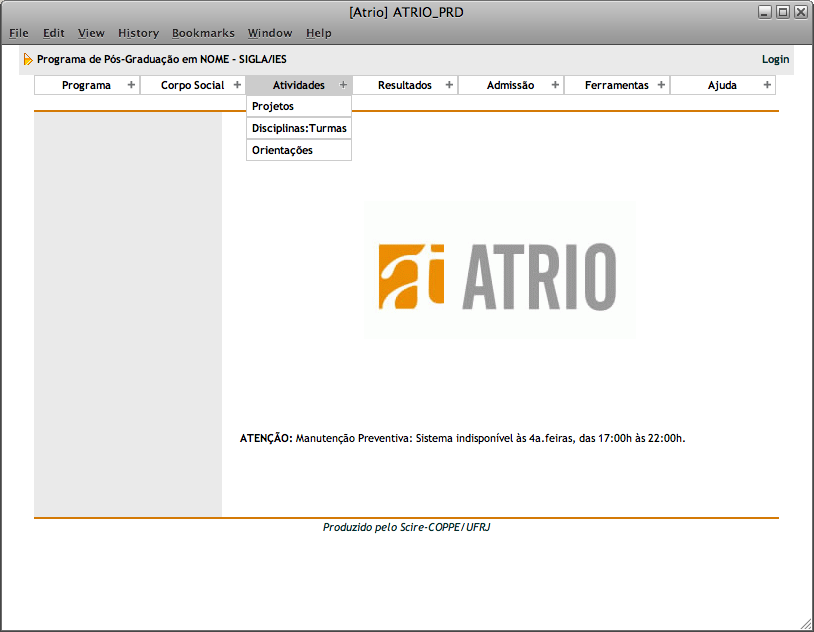Choose Orientações in the dropdown list
814x632 pixels.
(x=282, y=150)
